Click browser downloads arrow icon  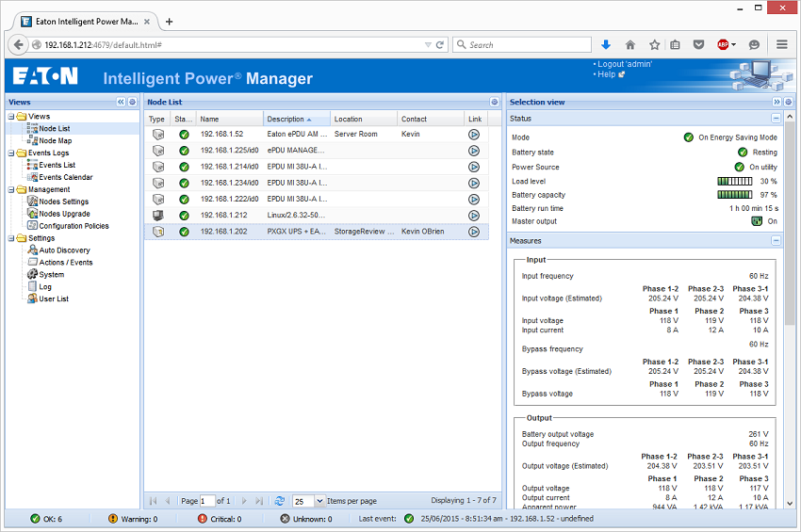(x=606, y=45)
